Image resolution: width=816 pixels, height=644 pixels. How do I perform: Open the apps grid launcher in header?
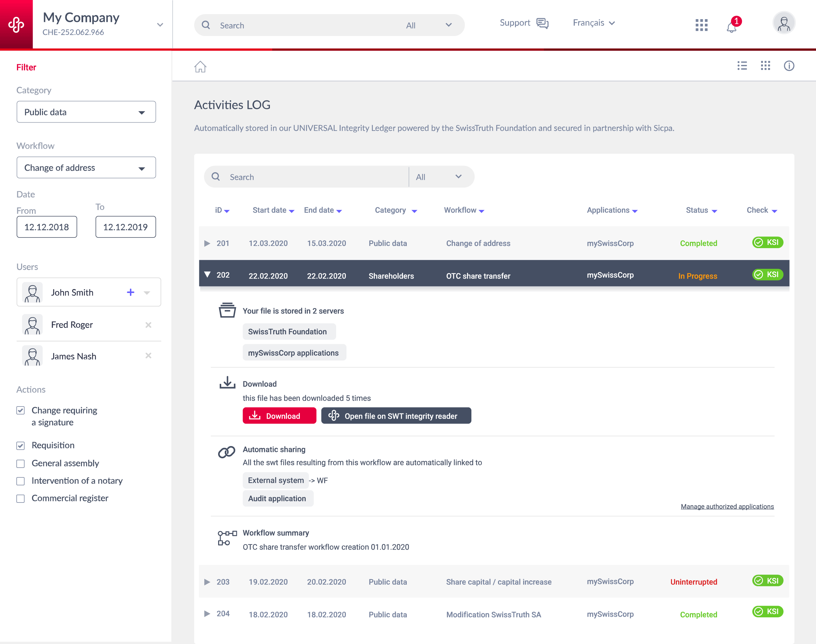tap(701, 25)
